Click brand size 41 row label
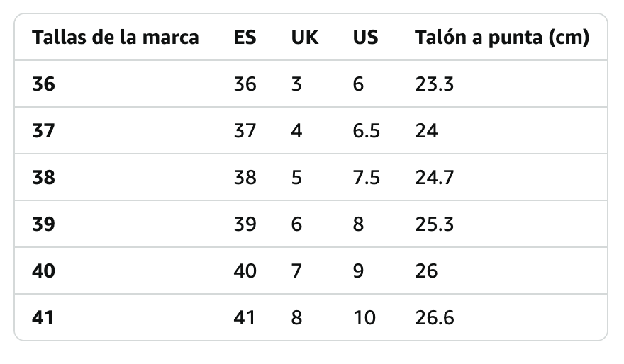The image size is (624, 364). coord(43,318)
